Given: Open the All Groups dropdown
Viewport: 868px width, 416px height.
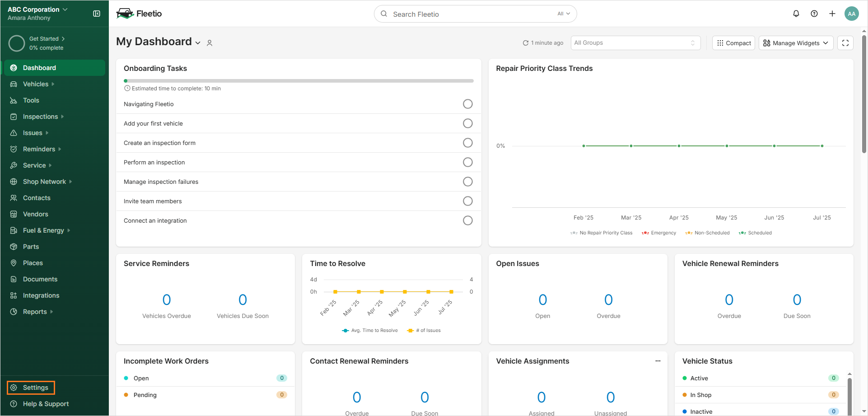Looking at the screenshot, I should tap(635, 43).
